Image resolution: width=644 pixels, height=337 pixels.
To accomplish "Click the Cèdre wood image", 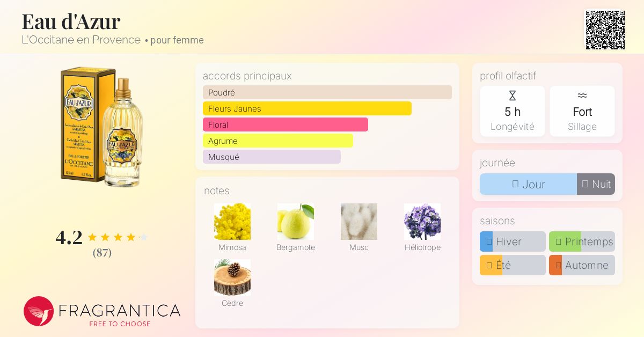I will click(x=232, y=277).
